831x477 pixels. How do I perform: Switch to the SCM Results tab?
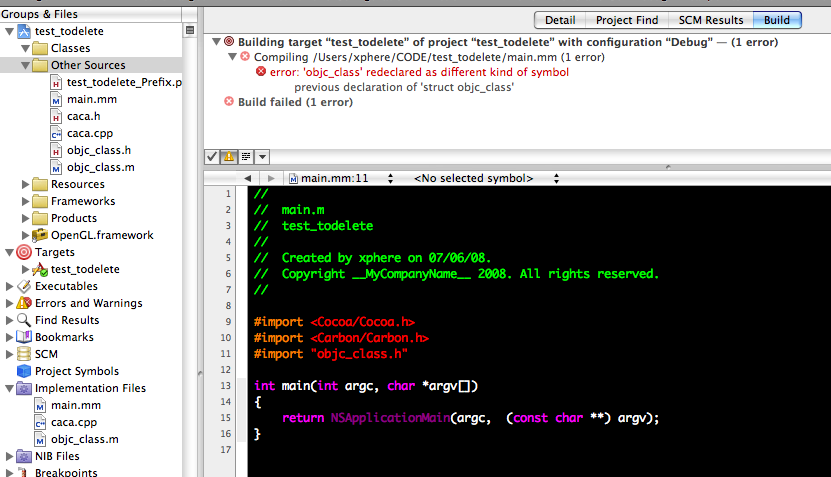(711, 20)
